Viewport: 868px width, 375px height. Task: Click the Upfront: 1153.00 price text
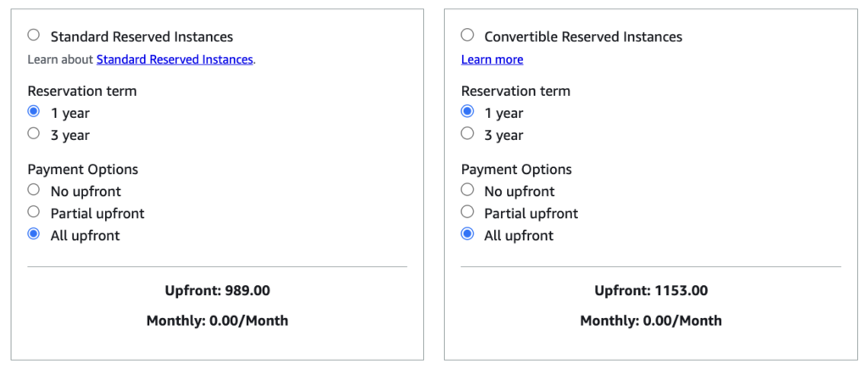pyautogui.click(x=651, y=290)
